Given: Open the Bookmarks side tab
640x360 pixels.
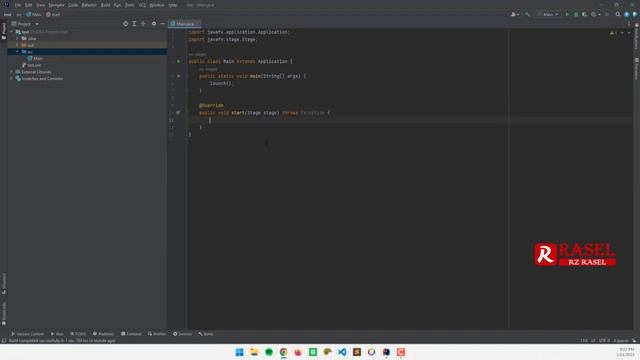Looking at the screenshot, I should point(4,313).
